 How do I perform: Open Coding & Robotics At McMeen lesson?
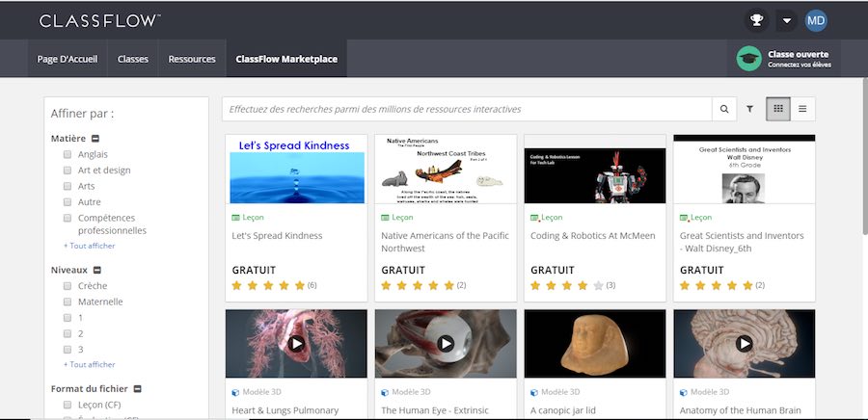click(592, 235)
